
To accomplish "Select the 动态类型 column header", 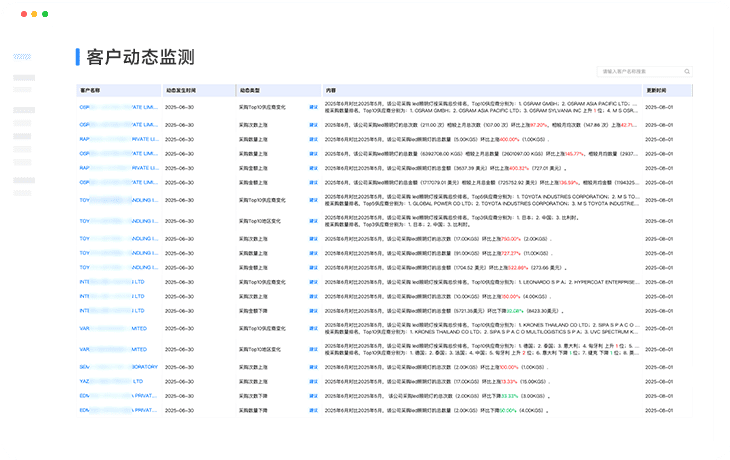I will (251, 90).
